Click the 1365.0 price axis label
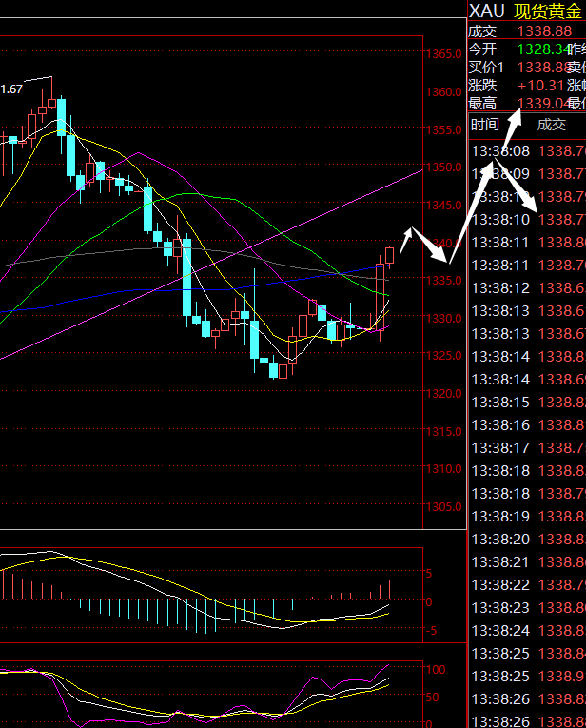This screenshot has height=728, width=586. click(444, 54)
